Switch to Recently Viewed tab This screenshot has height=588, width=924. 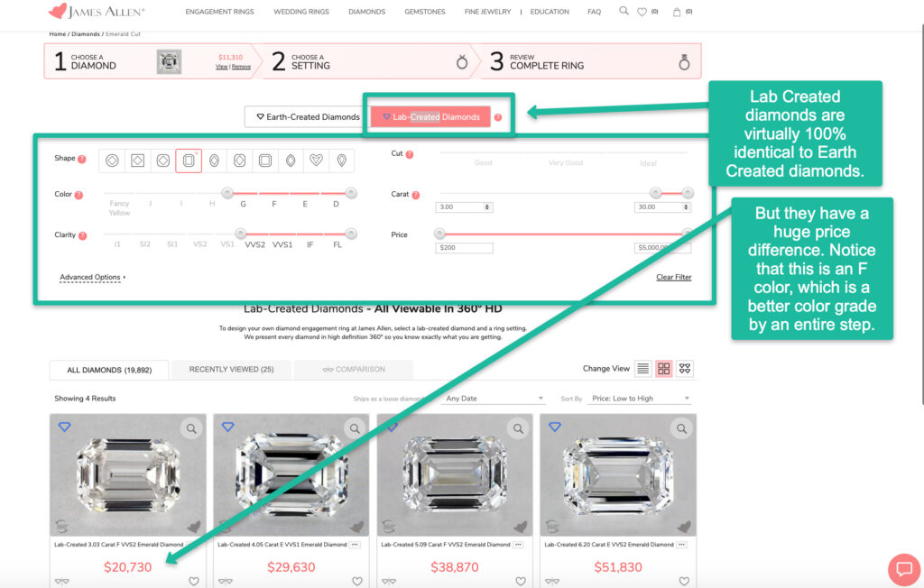(x=231, y=369)
